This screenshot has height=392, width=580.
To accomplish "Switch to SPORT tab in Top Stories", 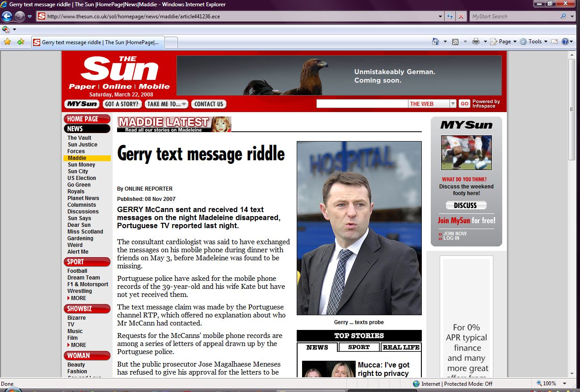I will [359, 347].
